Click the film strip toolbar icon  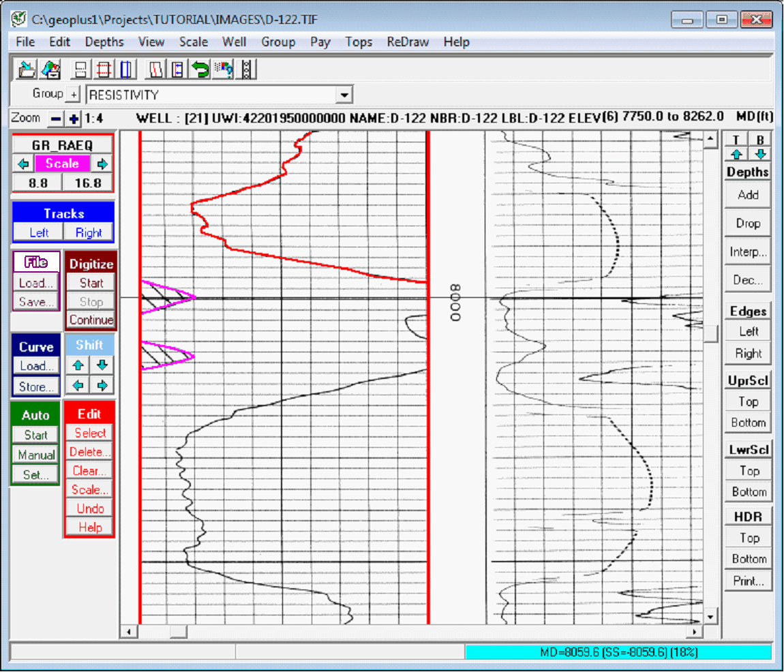tap(247, 69)
